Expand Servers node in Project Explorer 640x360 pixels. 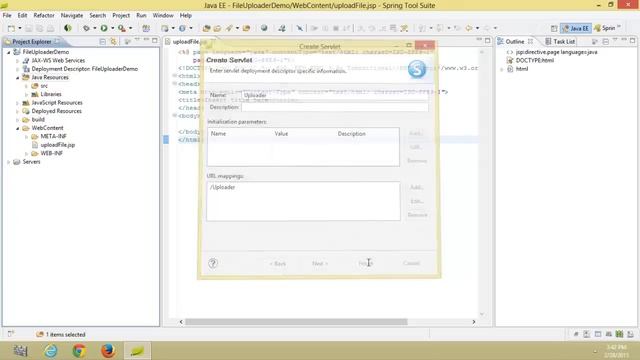[x=9, y=162]
